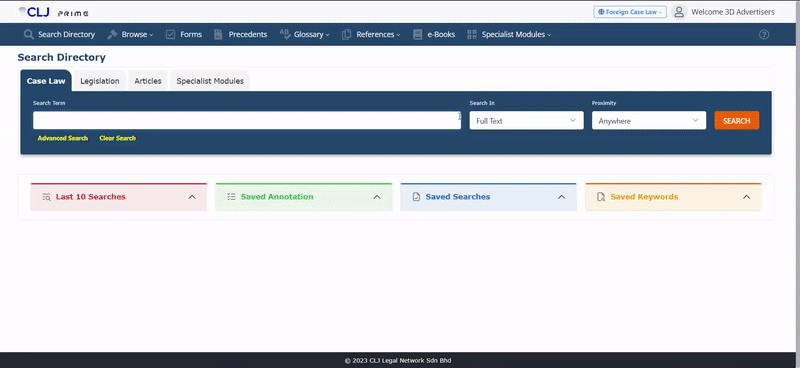Collapse the Saved Annotation panel chevron

377,197
